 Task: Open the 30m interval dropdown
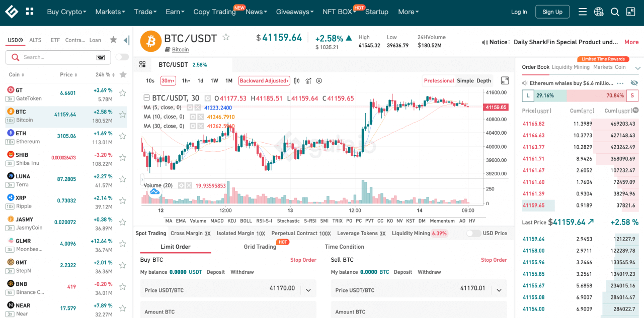coord(168,80)
